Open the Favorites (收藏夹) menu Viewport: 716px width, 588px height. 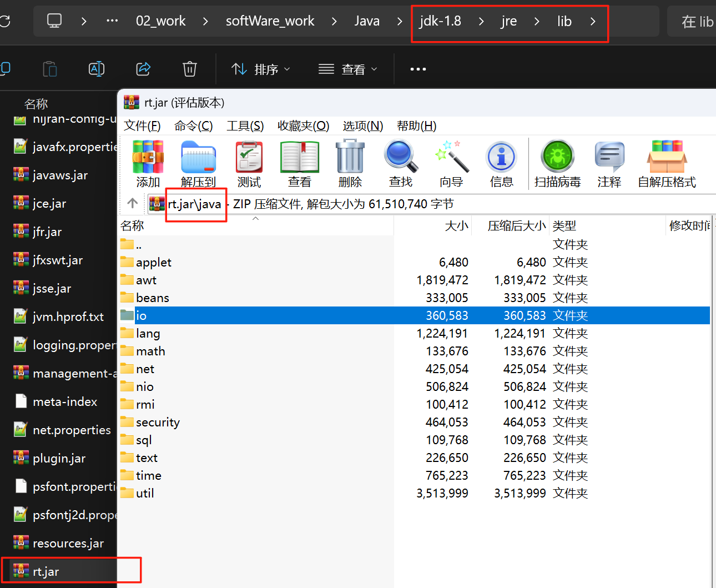pyautogui.click(x=304, y=125)
